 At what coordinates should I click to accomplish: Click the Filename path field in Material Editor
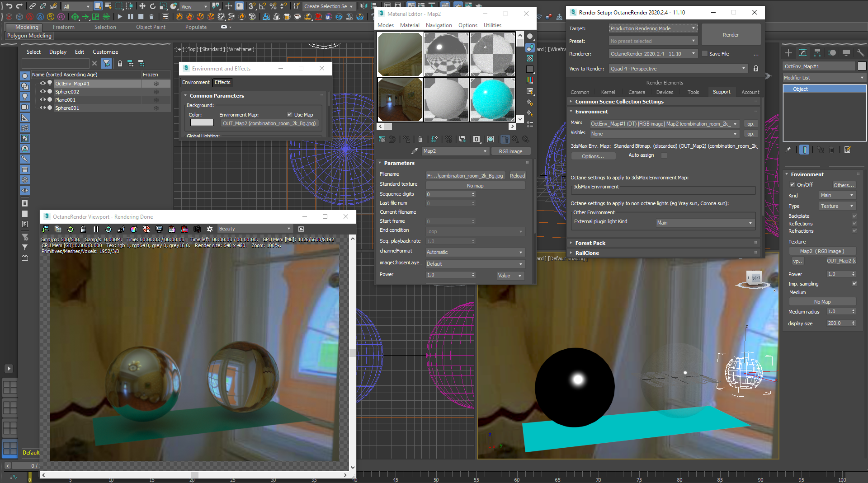[x=466, y=176]
